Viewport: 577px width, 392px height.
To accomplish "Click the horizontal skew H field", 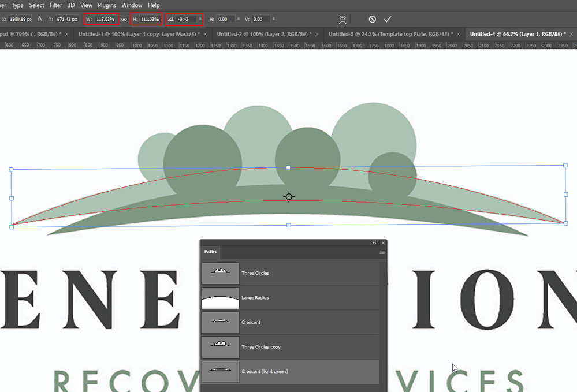I will (x=226, y=19).
